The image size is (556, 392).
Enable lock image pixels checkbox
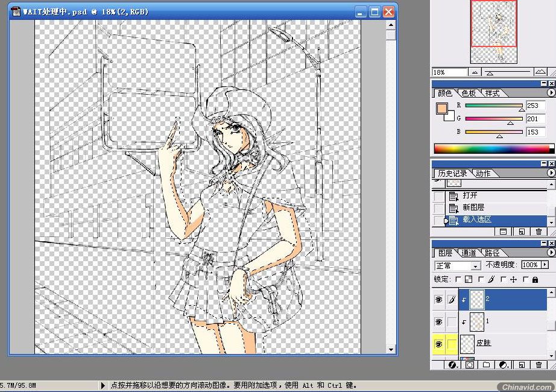(481, 280)
